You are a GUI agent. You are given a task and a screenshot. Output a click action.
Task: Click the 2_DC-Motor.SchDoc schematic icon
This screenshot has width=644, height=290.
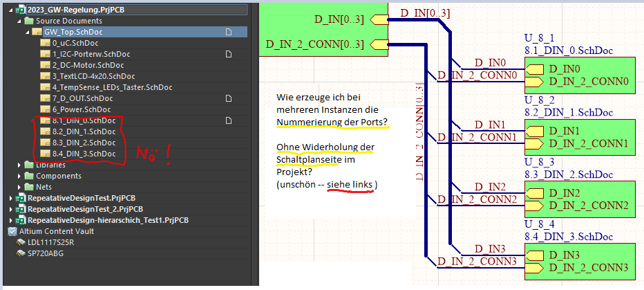click(44, 65)
